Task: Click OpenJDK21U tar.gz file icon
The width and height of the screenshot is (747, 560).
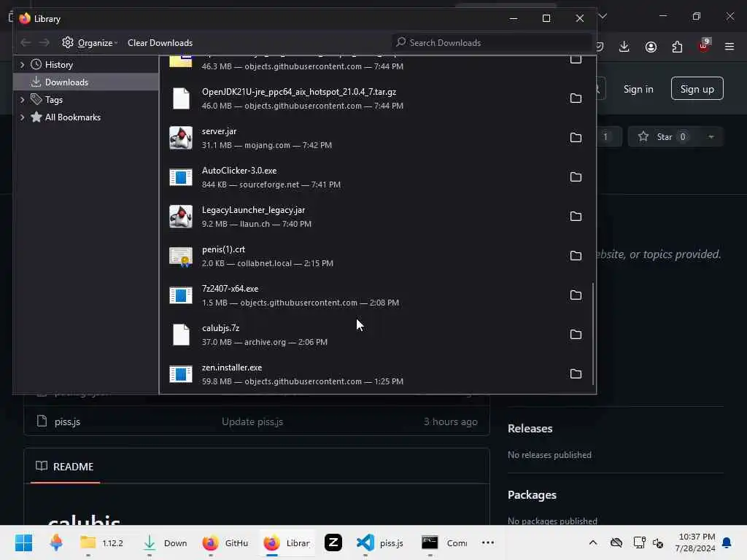Action: coord(181,98)
